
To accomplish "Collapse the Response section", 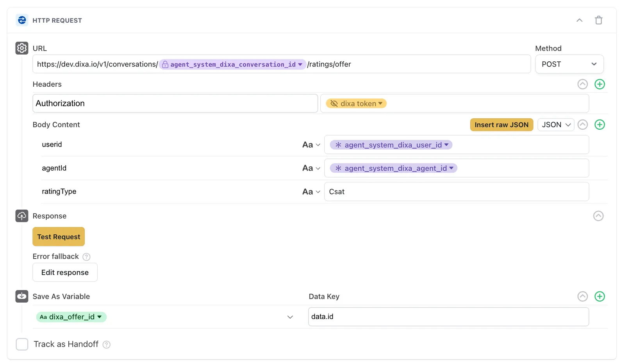I will tap(598, 216).
